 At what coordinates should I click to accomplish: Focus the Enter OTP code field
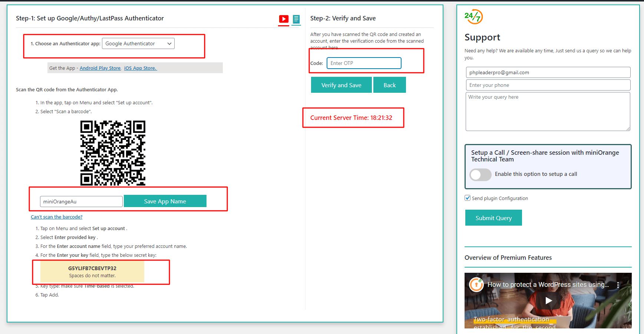pyautogui.click(x=364, y=63)
